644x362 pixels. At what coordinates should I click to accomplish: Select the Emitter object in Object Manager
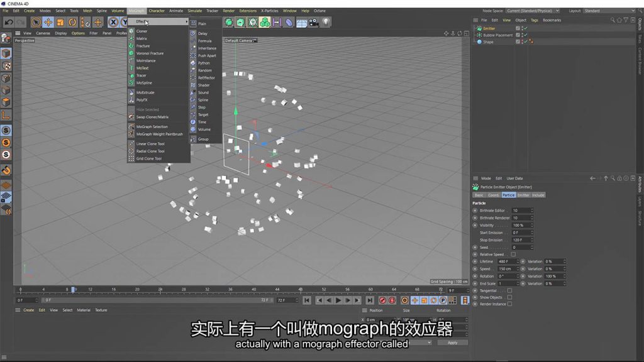(x=489, y=28)
